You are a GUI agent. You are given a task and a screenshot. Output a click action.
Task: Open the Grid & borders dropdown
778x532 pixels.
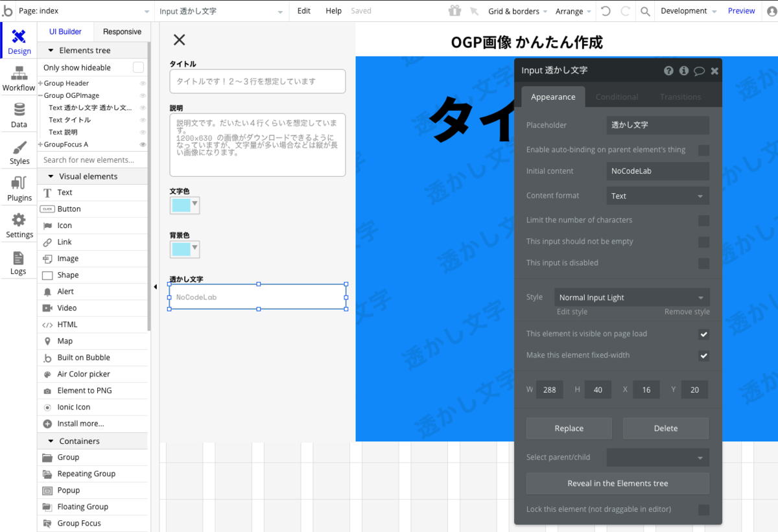(x=517, y=11)
